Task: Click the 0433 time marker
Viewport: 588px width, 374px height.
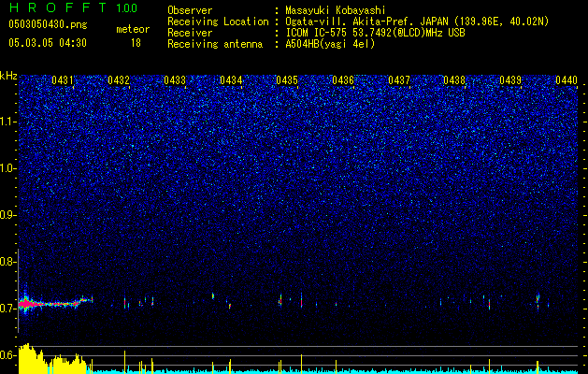Action: pos(175,80)
